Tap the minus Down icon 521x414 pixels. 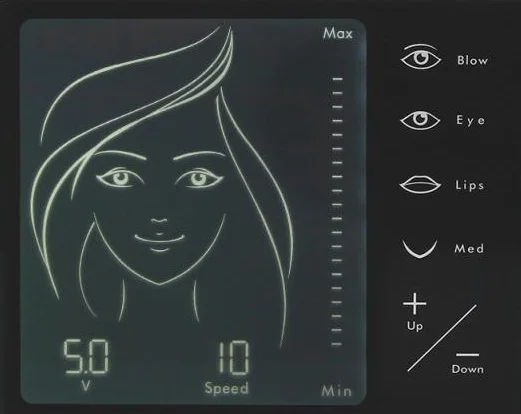tap(467, 354)
